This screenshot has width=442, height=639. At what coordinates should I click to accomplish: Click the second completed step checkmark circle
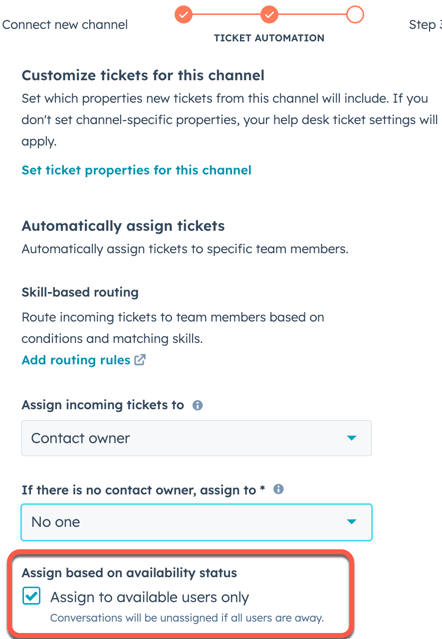tap(269, 15)
